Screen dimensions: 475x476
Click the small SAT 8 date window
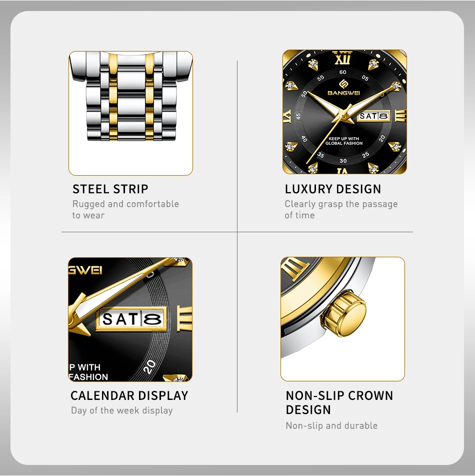pyautogui.click(x=373, y=116)
